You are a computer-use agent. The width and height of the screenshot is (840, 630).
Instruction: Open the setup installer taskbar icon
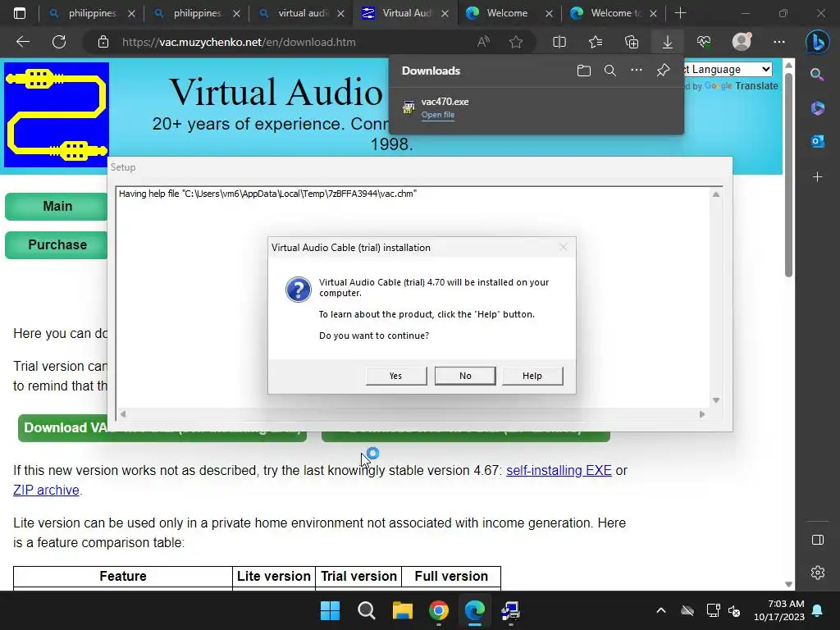(x=510, y=610)
